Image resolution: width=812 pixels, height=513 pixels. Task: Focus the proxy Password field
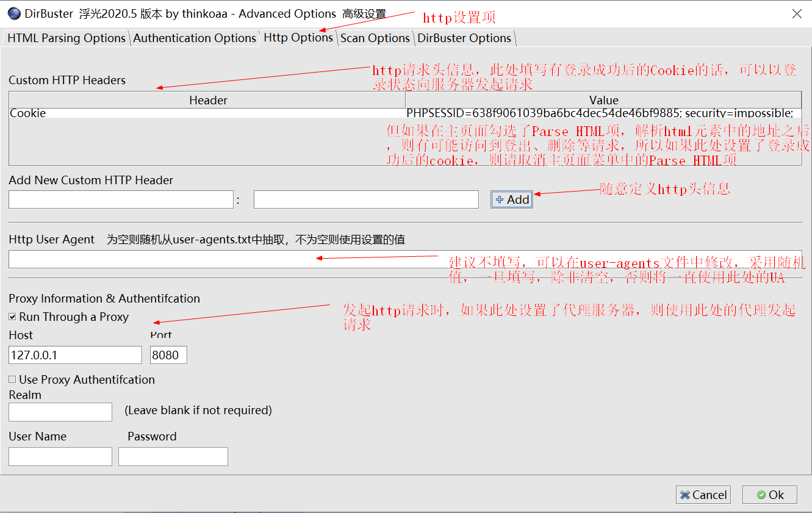click(x=173, y=456)
